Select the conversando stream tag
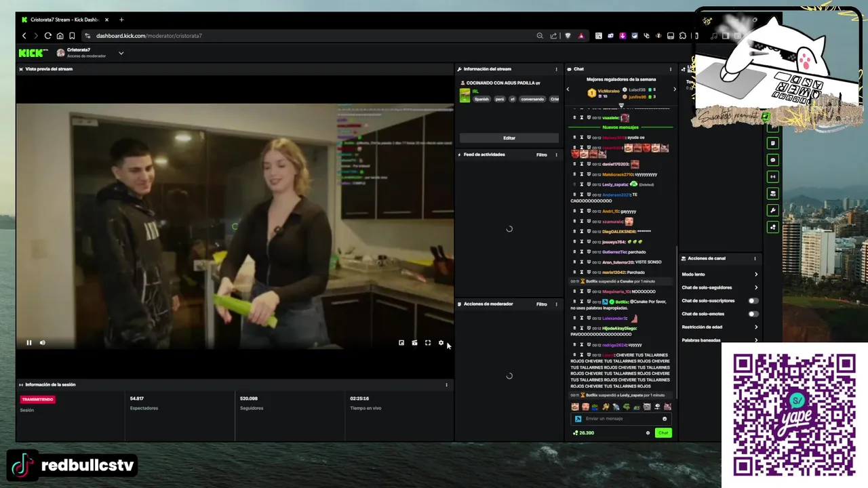Image resolution: width=868 pixels, height=488 pixels. [x=532, y=99]
